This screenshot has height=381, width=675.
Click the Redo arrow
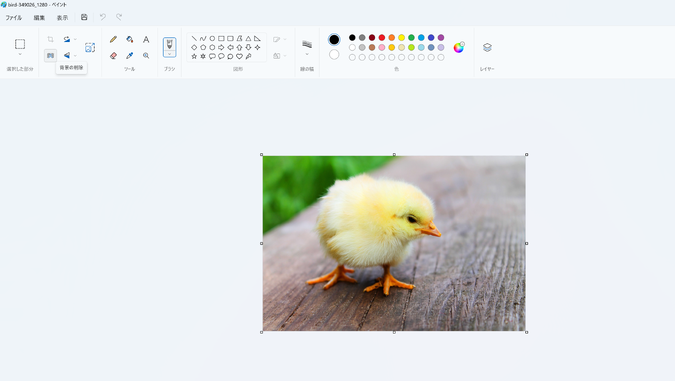[x=119, y=17]
